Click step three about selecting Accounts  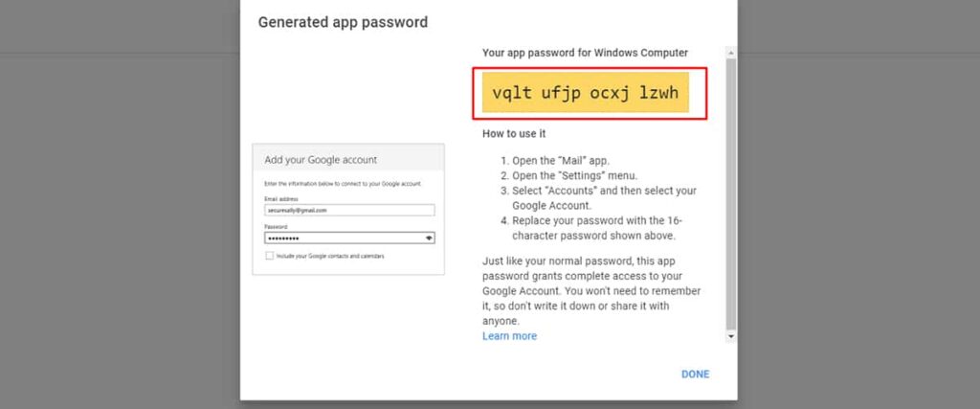599,197
